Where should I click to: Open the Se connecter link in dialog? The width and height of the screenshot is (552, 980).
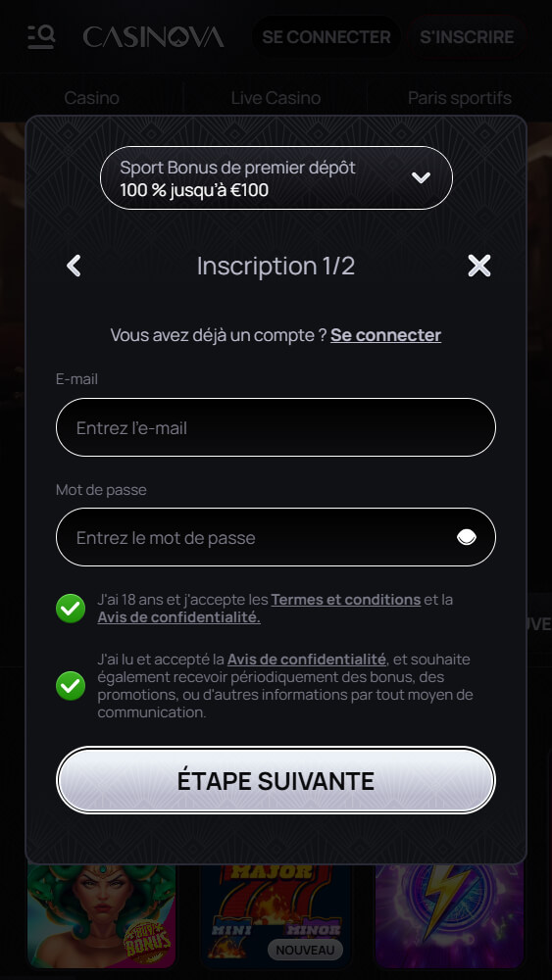click(385, 335)
